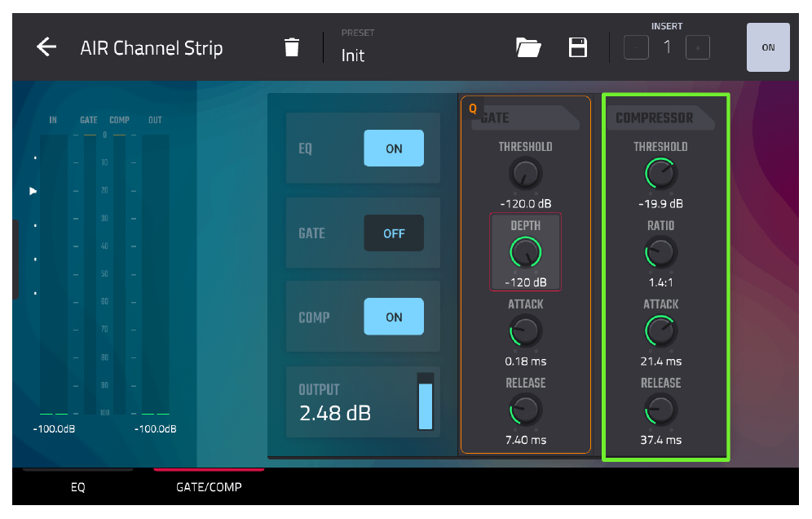Screen dimensions: 812x519
Task: Turn off the COMP switch
Action: point(394,317)
